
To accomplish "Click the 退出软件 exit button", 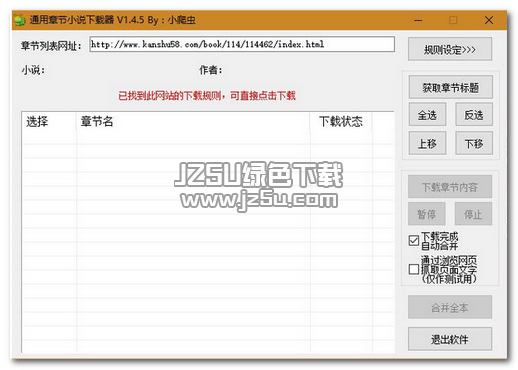I will pyautogui.click(x=450, y=339).
